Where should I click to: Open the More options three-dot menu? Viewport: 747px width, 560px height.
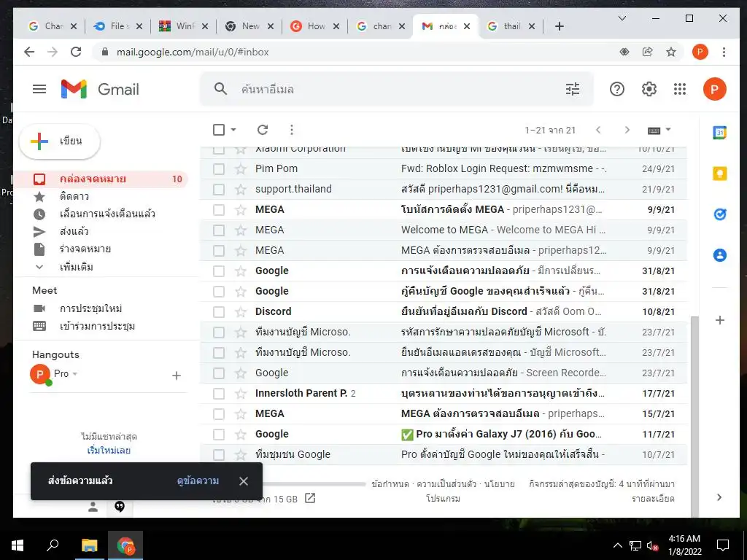click(292, 130)
